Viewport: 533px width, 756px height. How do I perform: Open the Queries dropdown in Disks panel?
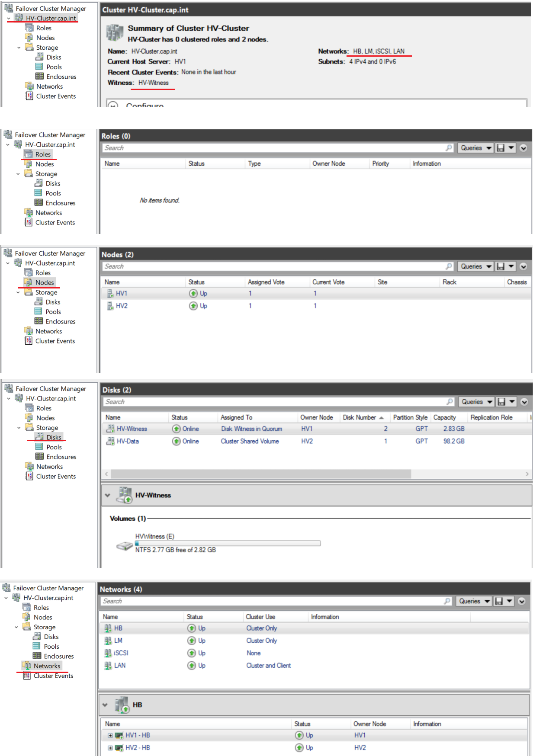tap(476, 402)
